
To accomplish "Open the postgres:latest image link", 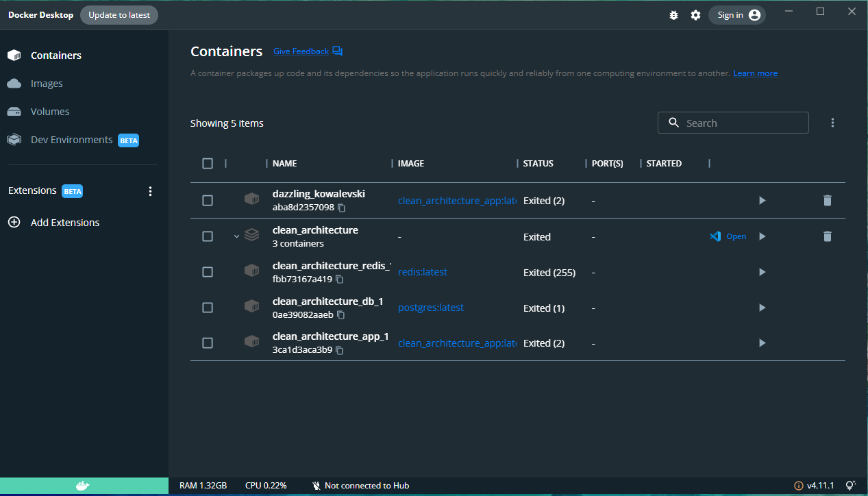I will click(431, 308).
